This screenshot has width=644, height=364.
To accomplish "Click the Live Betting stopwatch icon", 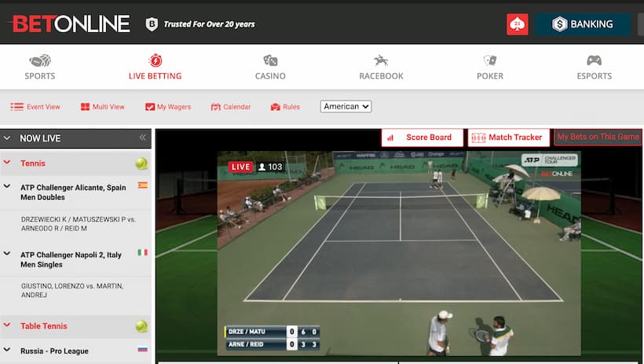I will pyautogui.click(x=156, y=61).
